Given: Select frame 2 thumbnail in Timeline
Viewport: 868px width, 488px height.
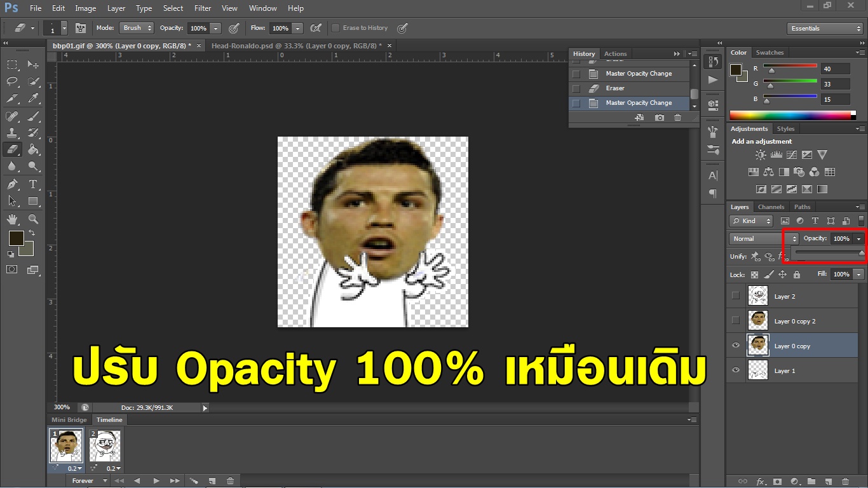Looking at the screenshot, I should (105, 446).
